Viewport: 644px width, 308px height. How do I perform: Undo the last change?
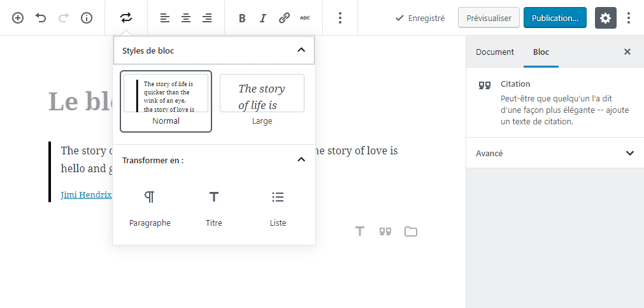pos(41,18)
